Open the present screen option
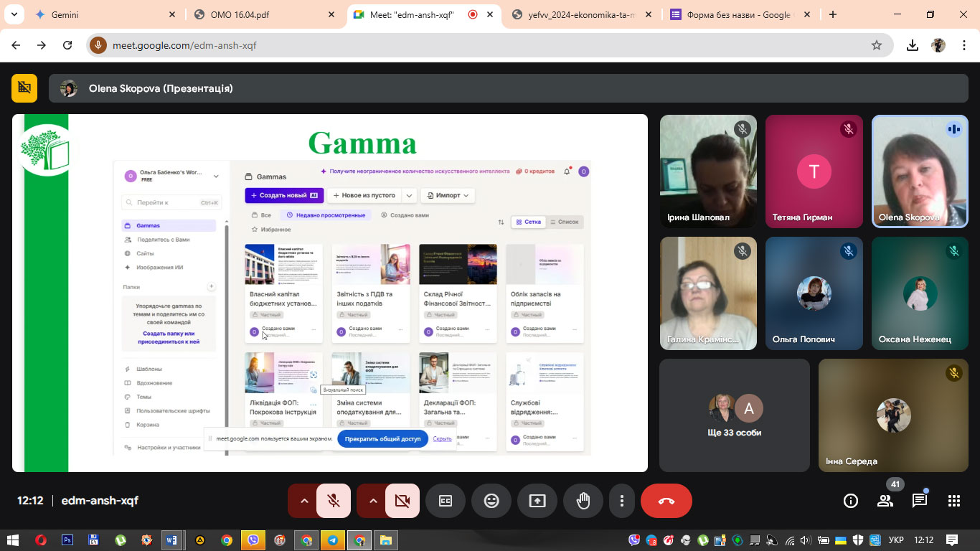The width and height of the screenshot is (980, 551). [537, 501]
